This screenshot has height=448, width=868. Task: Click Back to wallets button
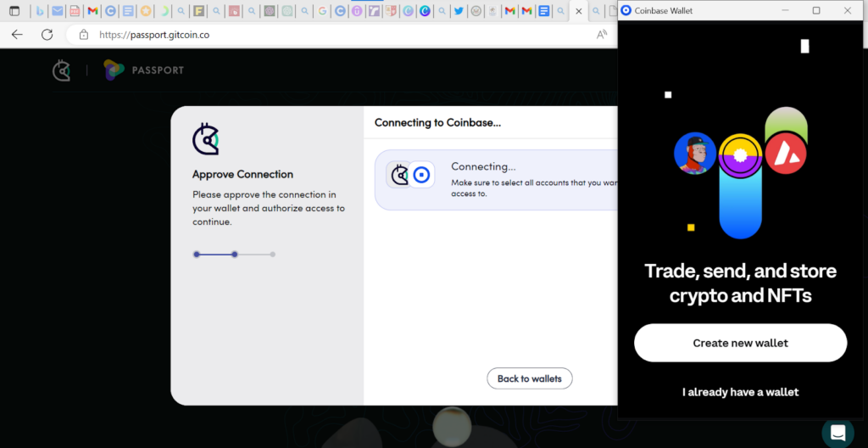tap(529, 378)
